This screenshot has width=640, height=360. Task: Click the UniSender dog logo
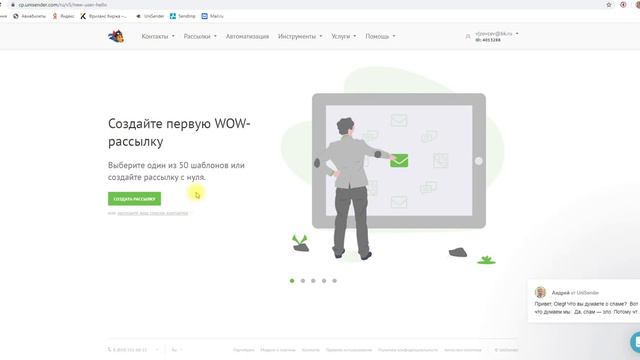(116, 36)
